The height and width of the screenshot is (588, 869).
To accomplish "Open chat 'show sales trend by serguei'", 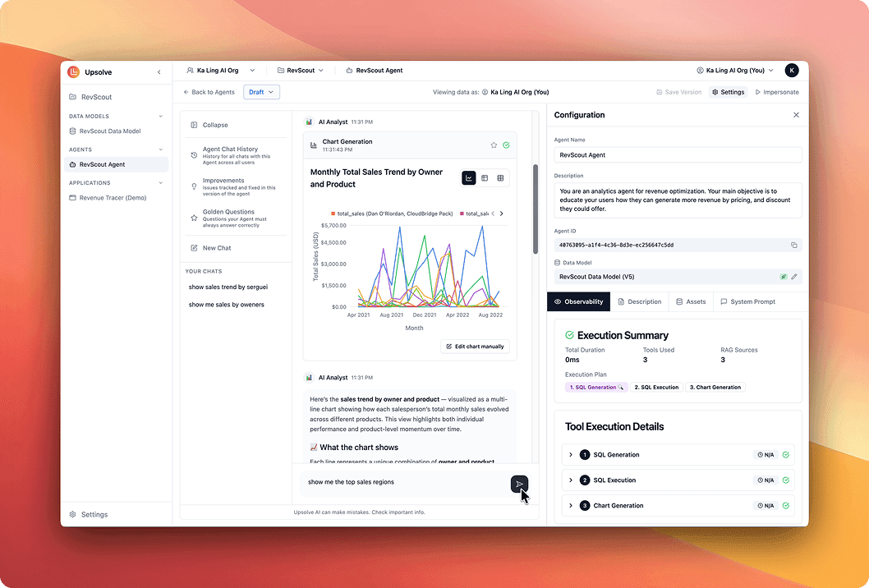I will [x=228, y=287].
